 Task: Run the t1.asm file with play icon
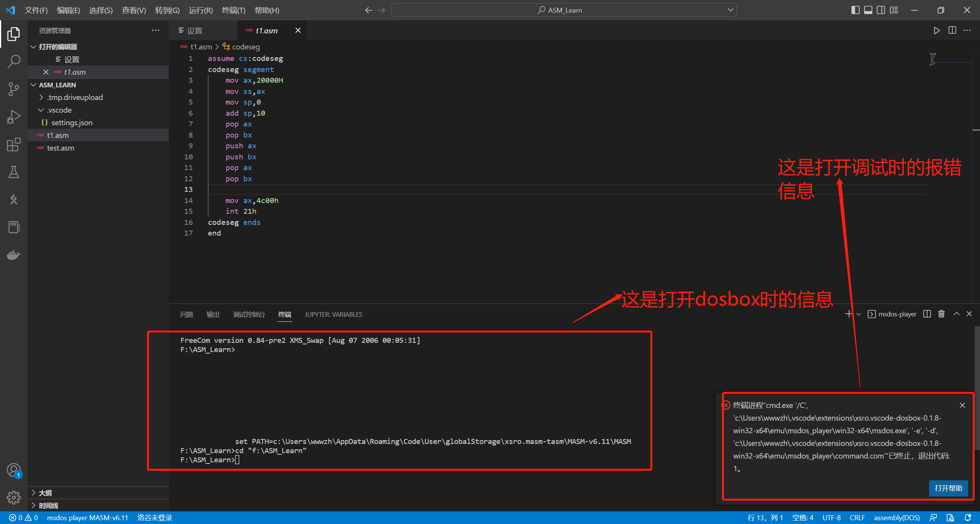(936, 31)
